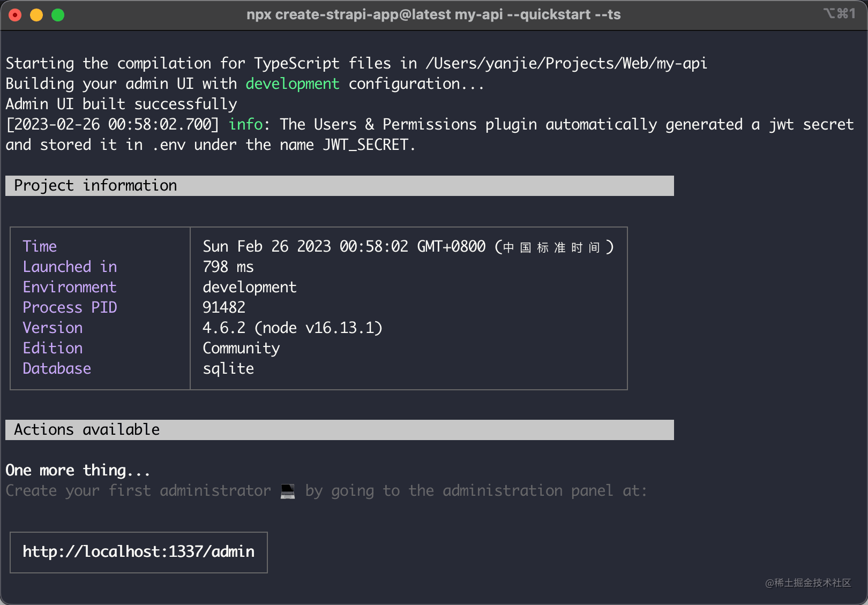Image resolution: width=868 pixels, height=605 pixels.
Task: Click the "Process PID" label
Action: pyautogui.click(x=70, y=307)
